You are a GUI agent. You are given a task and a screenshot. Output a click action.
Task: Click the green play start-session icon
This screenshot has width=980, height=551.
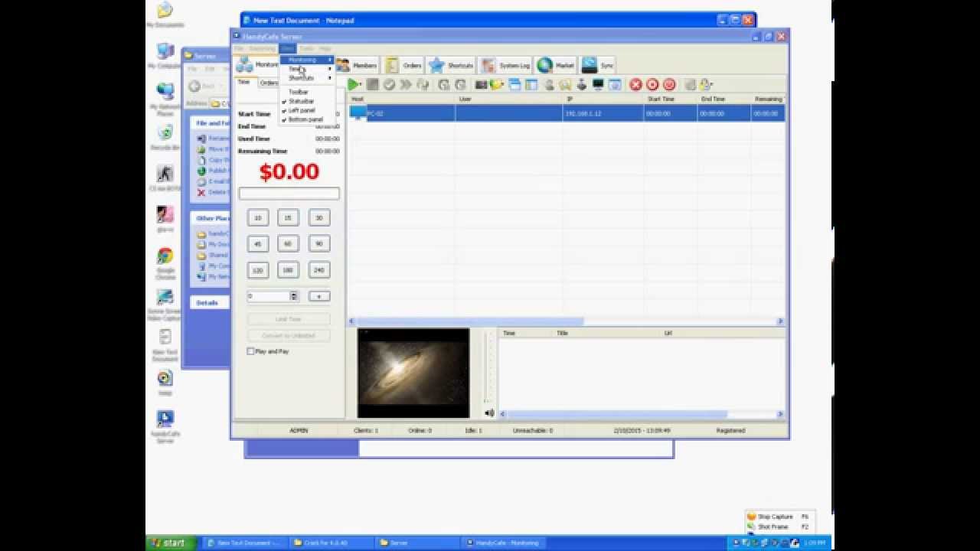click(x=354, y=85)
